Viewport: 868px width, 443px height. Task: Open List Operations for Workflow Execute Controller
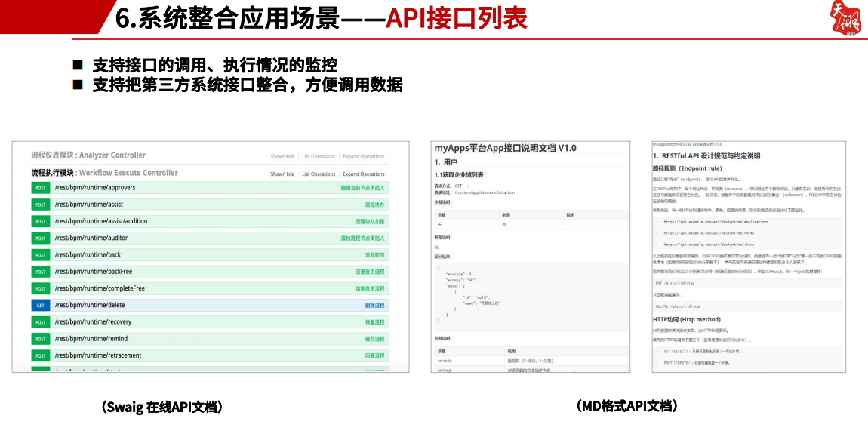pos(319,174)
